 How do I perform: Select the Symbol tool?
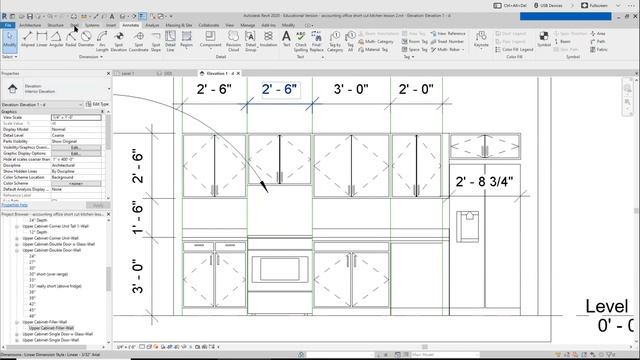click(x=544, y=40)
